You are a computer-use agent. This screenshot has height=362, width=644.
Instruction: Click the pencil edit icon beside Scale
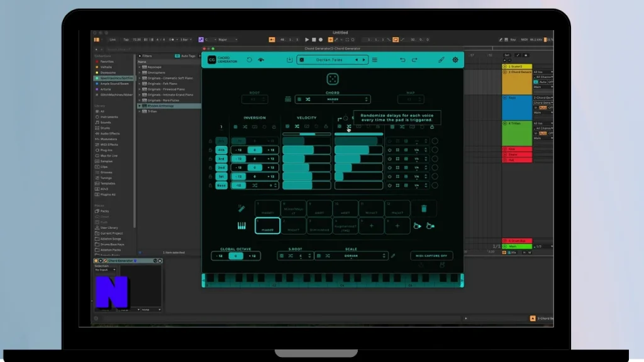[x=393, y=256]
